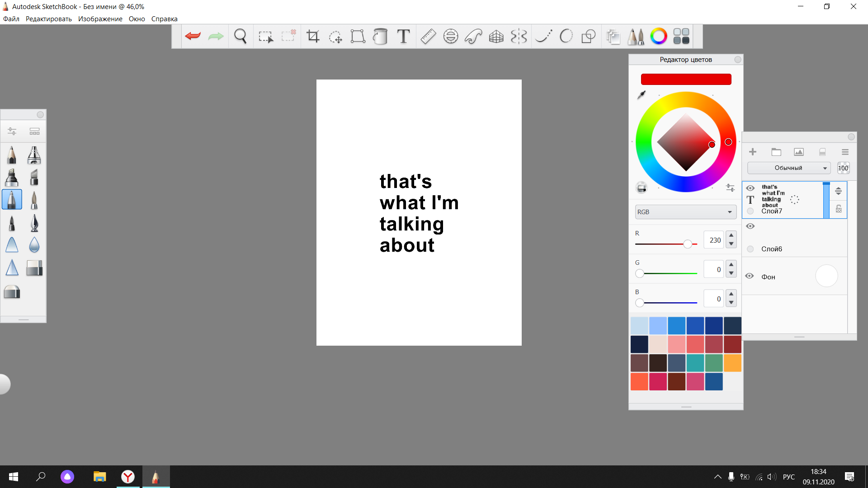Add a new layer with plus icon

tap(753, 152)
